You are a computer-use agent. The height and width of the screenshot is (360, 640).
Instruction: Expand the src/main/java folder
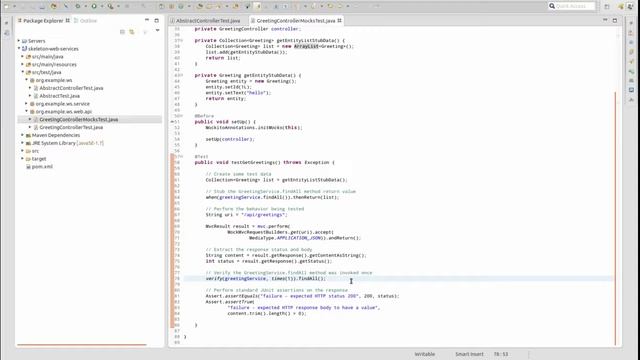click(22, 56)
